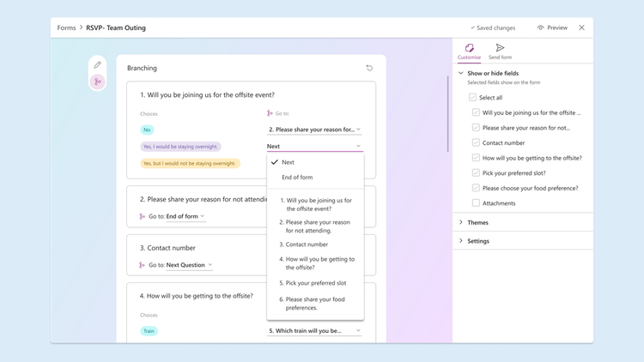Click question 4 'How will you be getting' title
The width and height of the screenshot is (644, 362).
click(x=197, y=296)
